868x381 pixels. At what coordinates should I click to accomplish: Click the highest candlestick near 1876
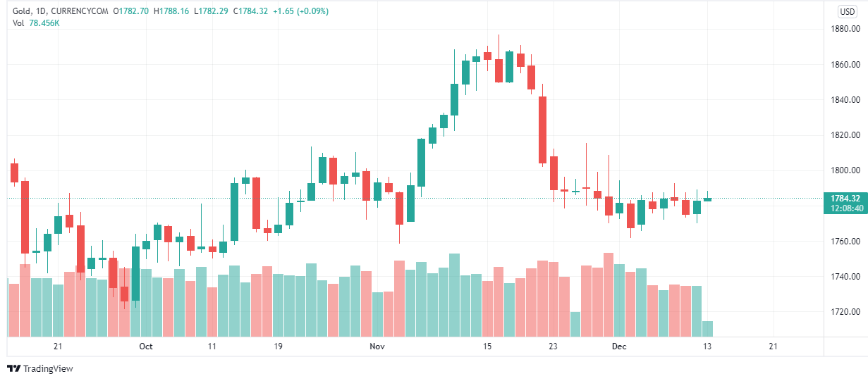[499, 70]
